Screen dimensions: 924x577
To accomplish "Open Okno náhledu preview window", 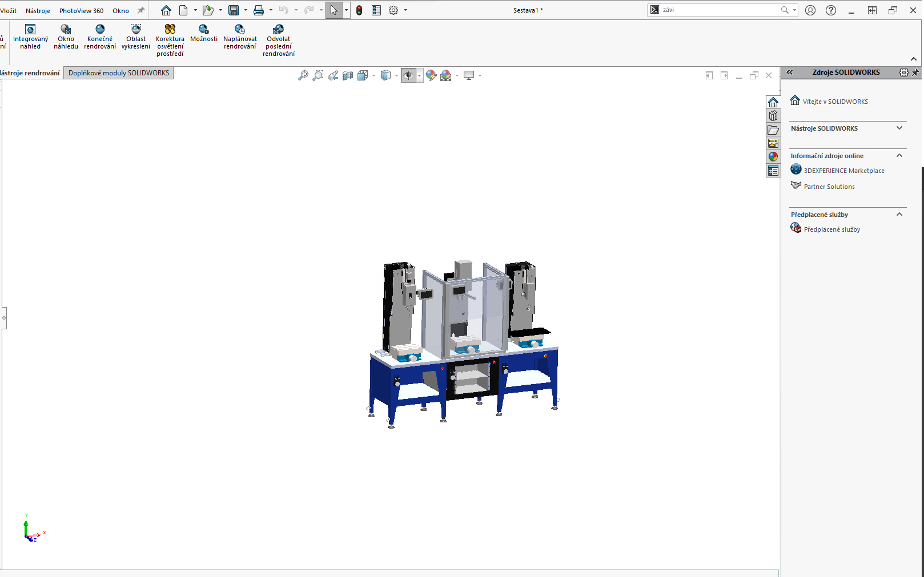I will click(x=66, y=37).
